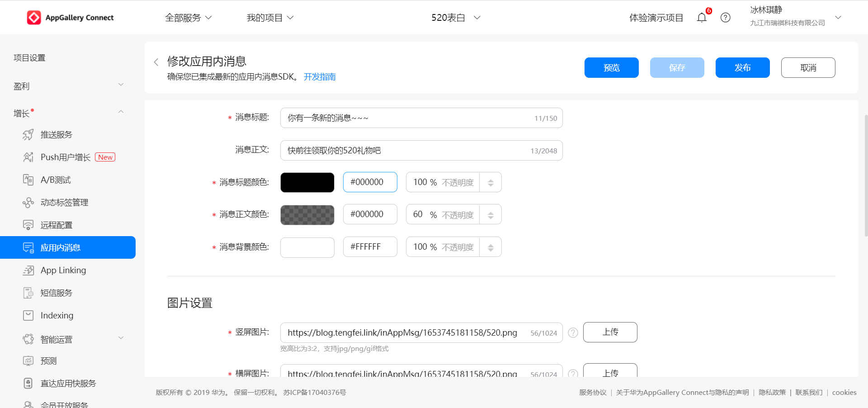Open A/B测试 in the sidebar
The image size is (868, 408).
coord(56,180)
